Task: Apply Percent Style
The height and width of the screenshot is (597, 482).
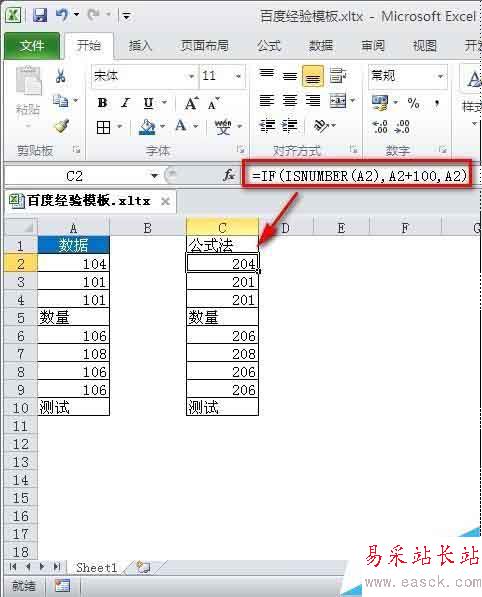Action: click(x=413, y=103)
